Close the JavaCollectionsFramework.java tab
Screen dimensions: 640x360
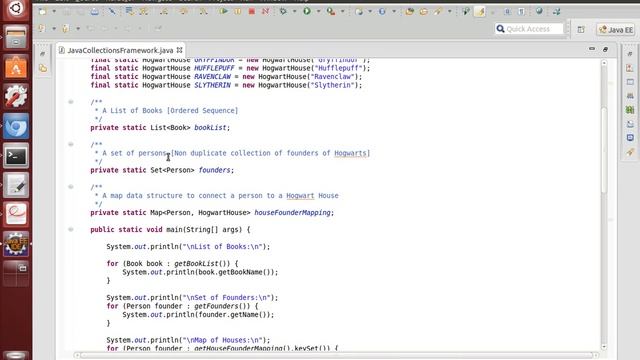click(x=180, y=50)
